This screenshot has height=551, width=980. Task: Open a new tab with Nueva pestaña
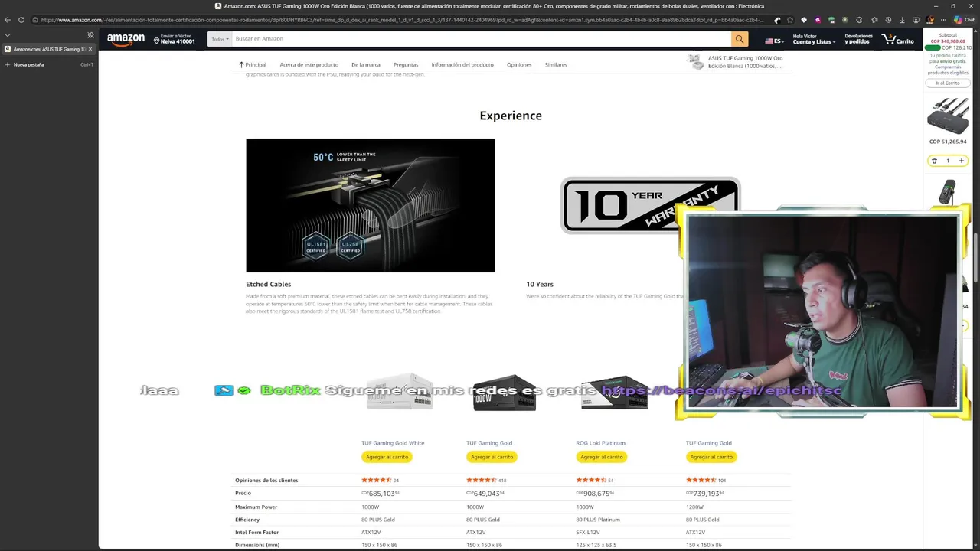[28, 64]
